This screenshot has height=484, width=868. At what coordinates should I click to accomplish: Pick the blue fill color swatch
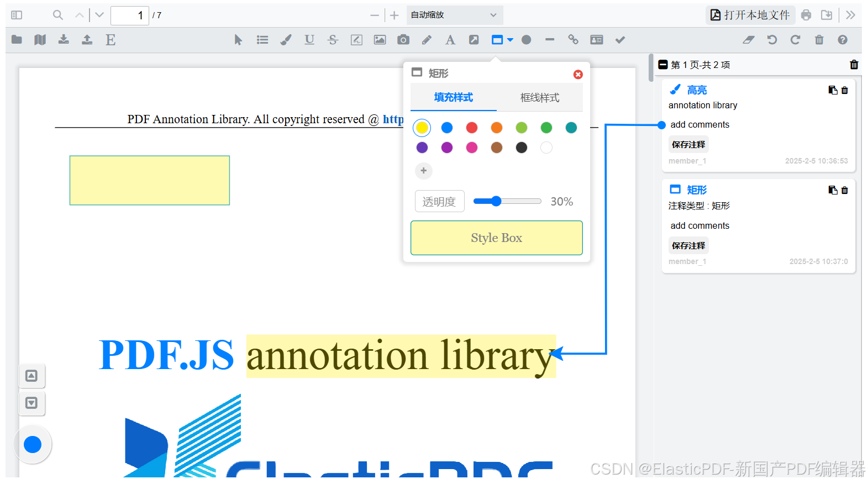[447, 128]
